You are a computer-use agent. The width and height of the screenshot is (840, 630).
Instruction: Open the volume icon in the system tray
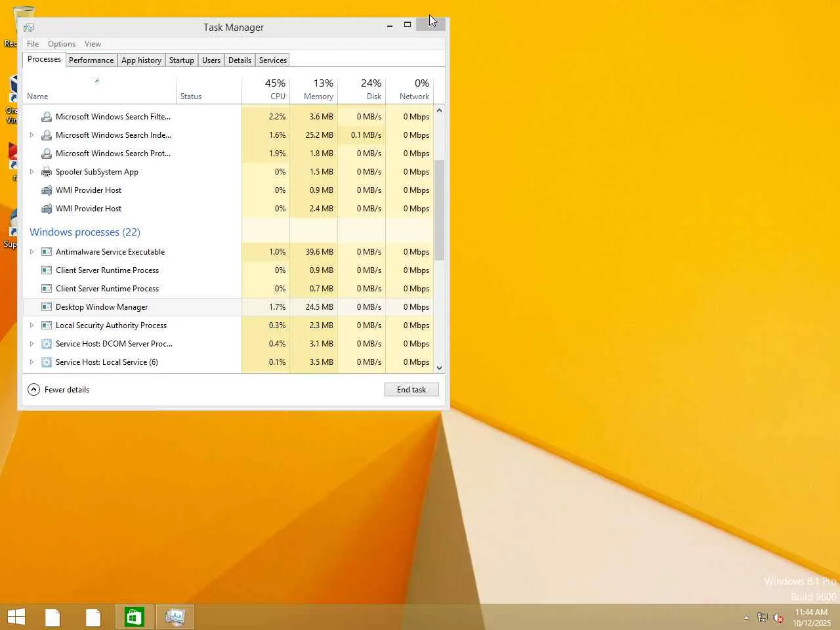[778, 618]
